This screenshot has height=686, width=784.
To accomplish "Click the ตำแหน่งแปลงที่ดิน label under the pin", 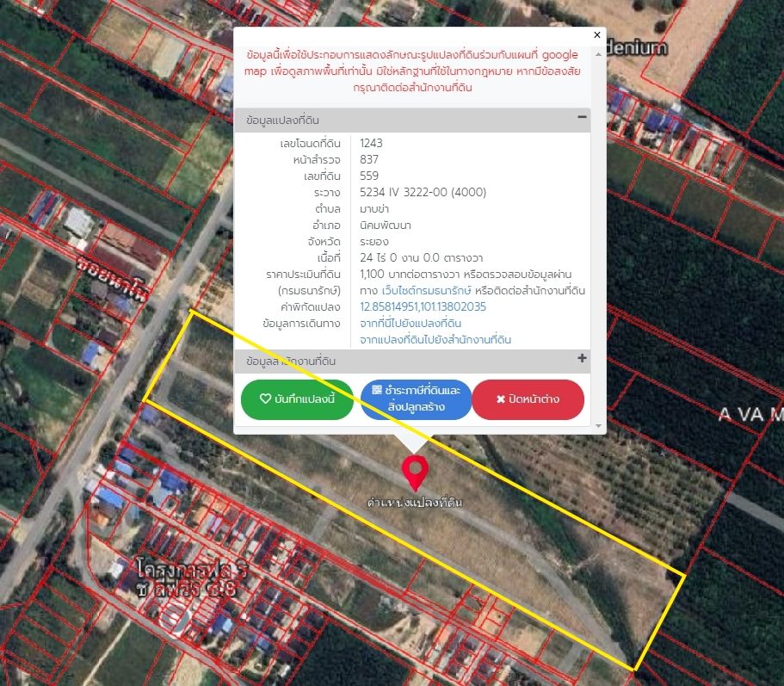I will pyautogui.click(x=415, y=503).
